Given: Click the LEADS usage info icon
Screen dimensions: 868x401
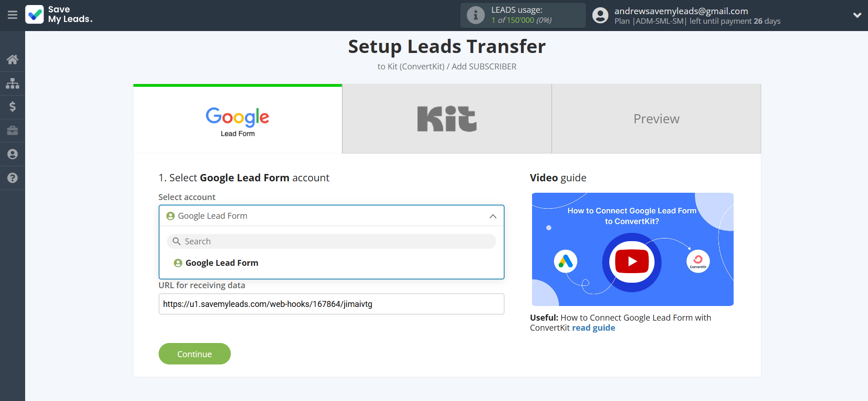Looking at the screenshot, I should [x=475, y=15].
